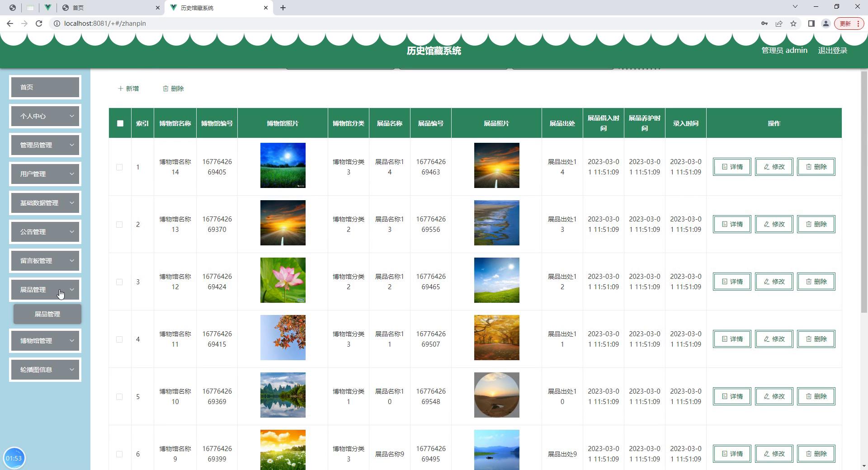The width and height of the screenshot is (868, 470).
Task: Click 修改 for row 1
Action: tap(774, 167)
